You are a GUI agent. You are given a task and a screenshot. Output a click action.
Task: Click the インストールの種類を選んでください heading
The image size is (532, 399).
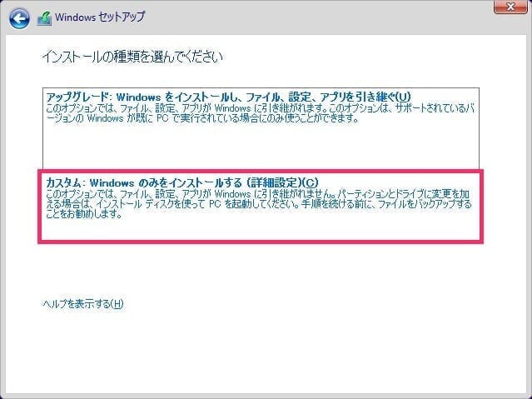(132, 58)
